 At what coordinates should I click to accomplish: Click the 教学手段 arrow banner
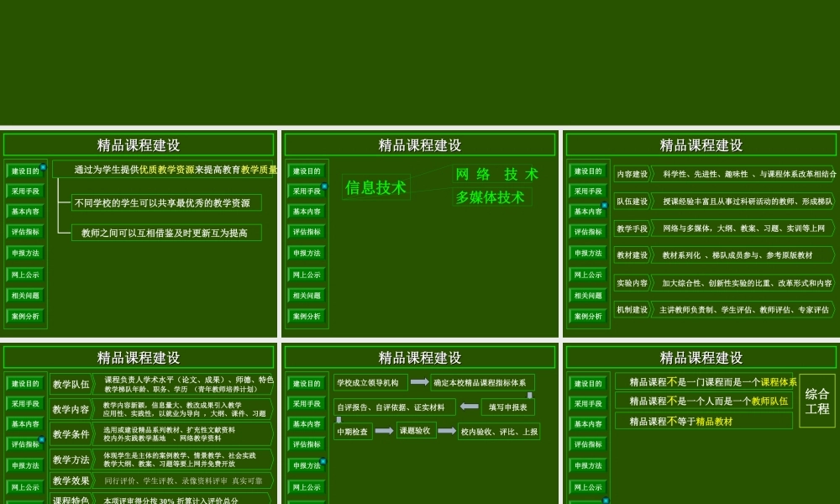[632, 228]
